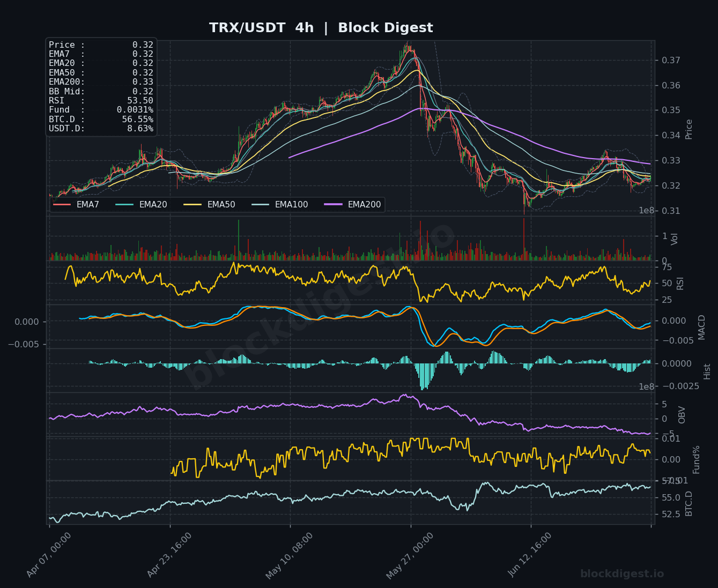Click the May 10, 08:00 date label
718x588 pixels.
[x=290, y=556]
